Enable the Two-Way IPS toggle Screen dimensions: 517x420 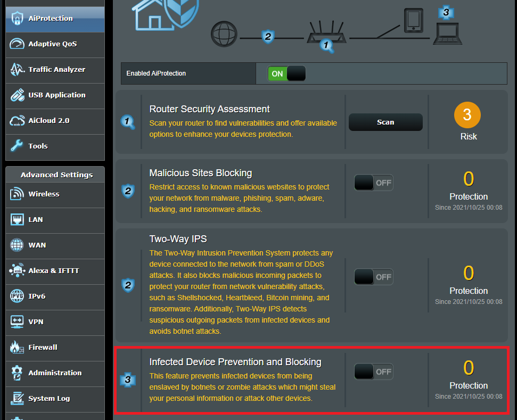[x=374, y=277]
